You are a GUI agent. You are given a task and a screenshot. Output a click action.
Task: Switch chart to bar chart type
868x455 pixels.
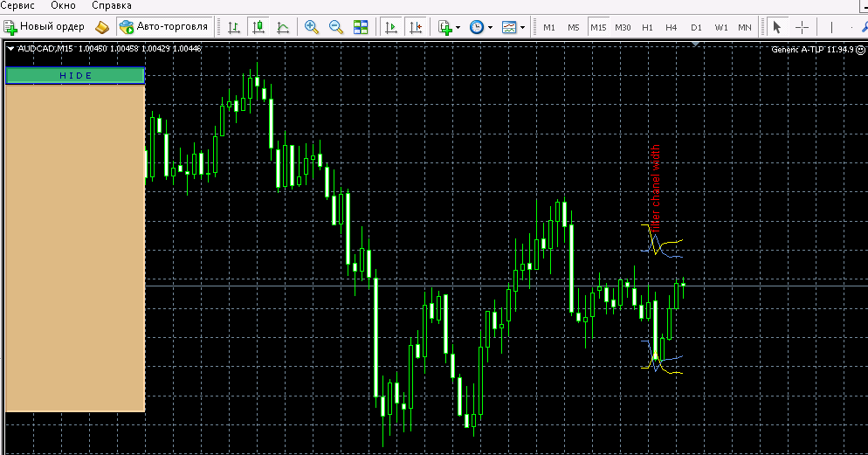tap(234, 26)
